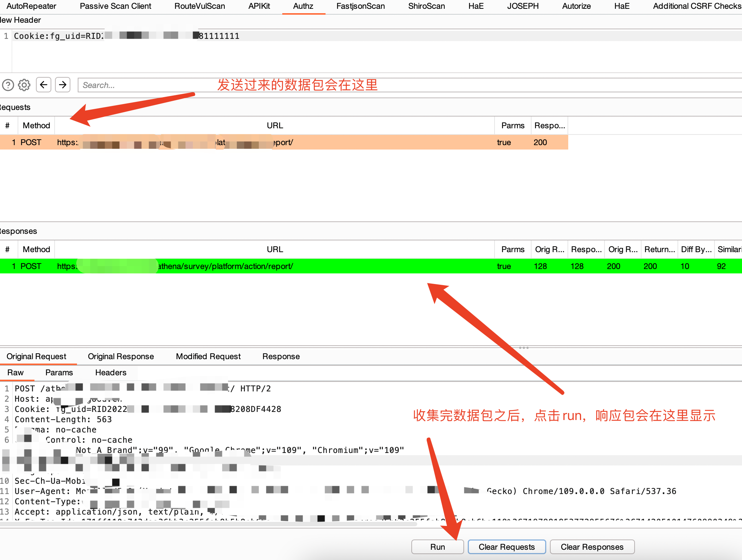This screenshot has height=560, width=742.
Task: Open the ShiroScan tab
Action: click(426, 6)
